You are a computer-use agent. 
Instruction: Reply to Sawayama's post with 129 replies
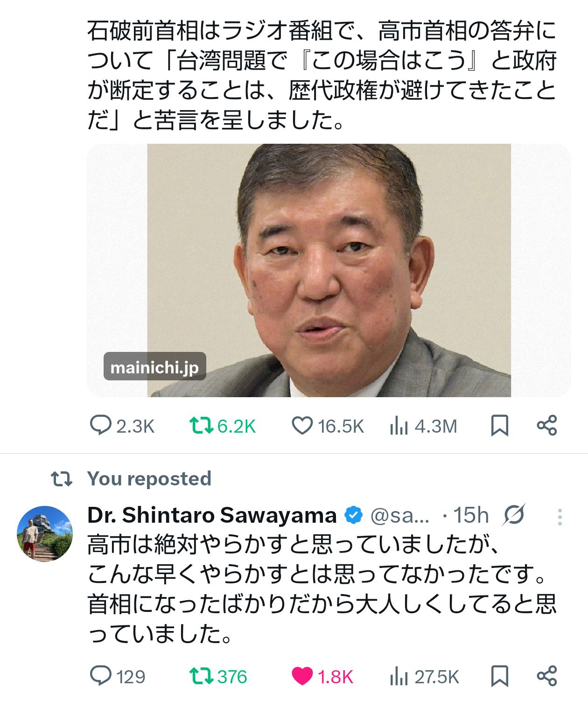point(101,676)
